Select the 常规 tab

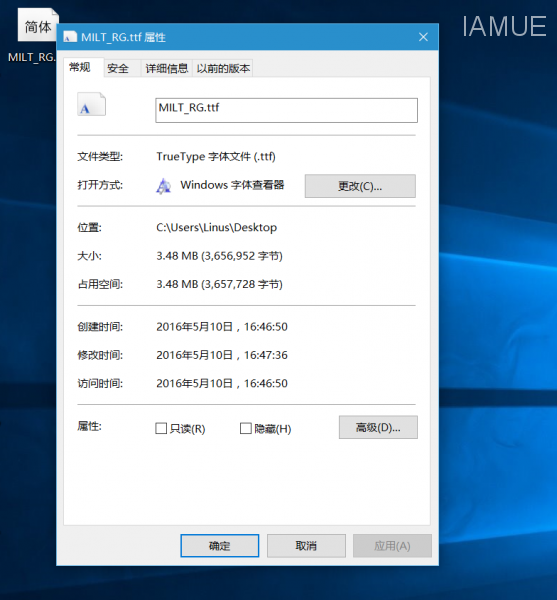80,67
